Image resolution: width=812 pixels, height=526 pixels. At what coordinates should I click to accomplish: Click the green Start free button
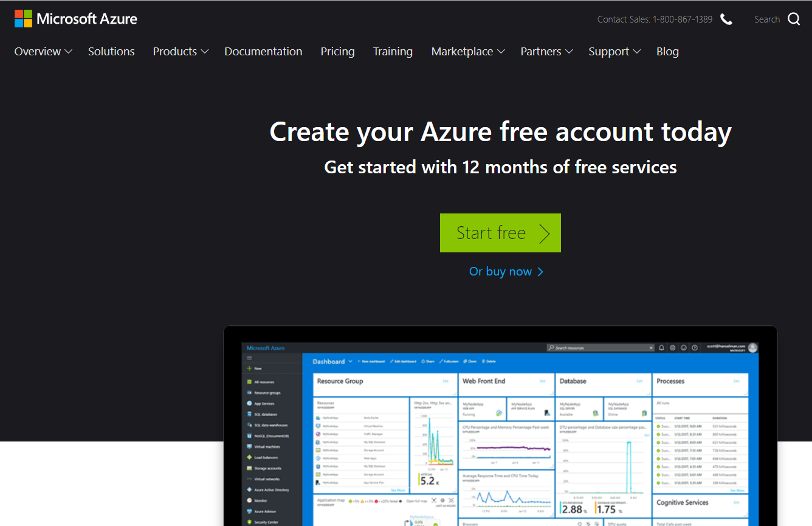500,233
